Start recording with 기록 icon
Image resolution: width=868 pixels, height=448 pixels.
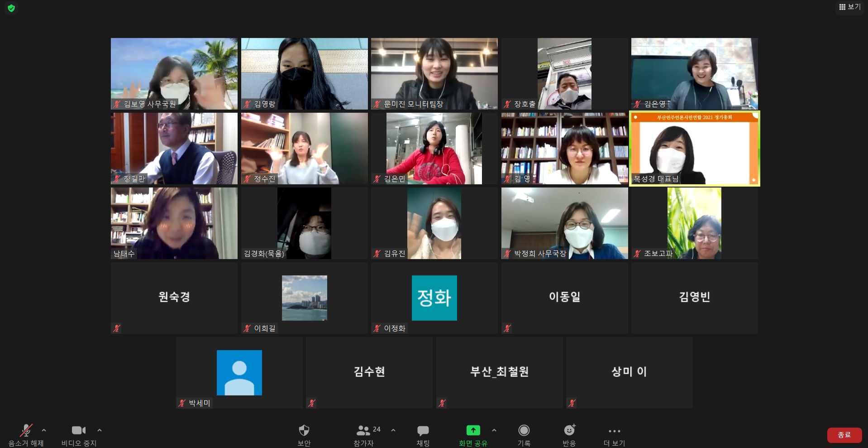(524, 430)
